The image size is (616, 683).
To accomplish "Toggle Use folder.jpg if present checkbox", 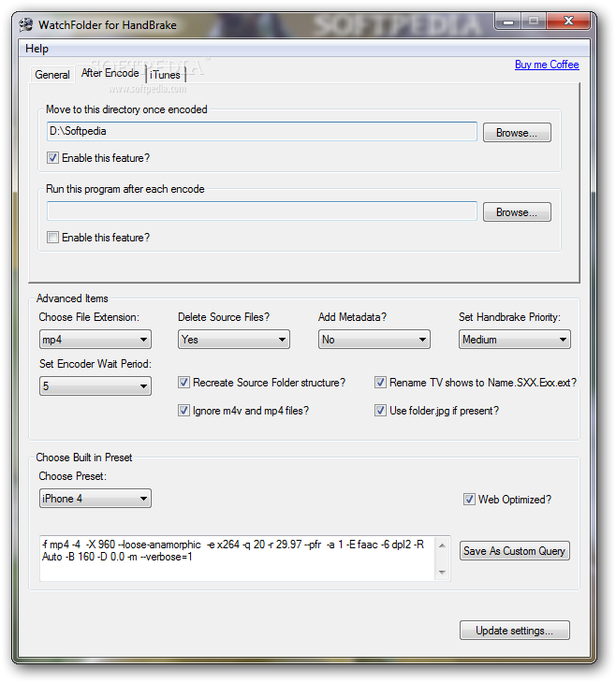I will [380, 411].
